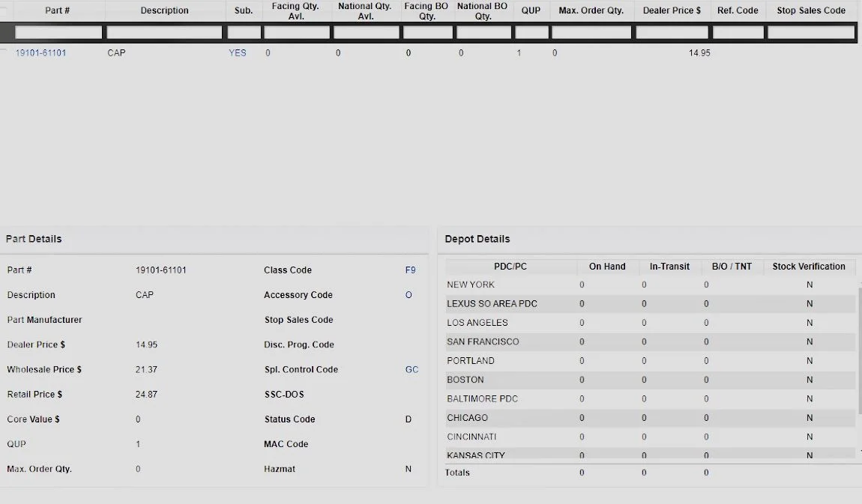The image size is (862, 504).
Task: Click the Description filter text box
Action: pyautogui.click(x=164, y=33)
